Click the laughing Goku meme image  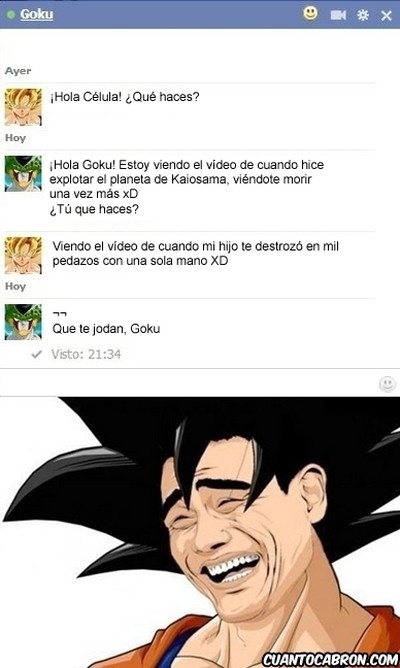pos(200,532)
